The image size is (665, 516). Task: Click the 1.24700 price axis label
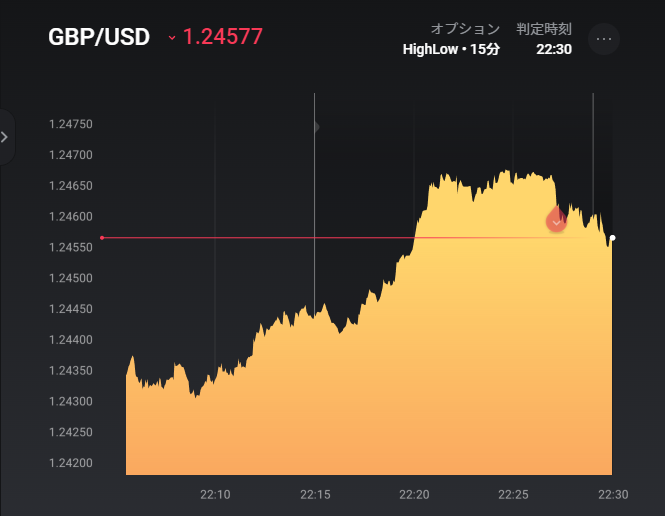[71, 155]
